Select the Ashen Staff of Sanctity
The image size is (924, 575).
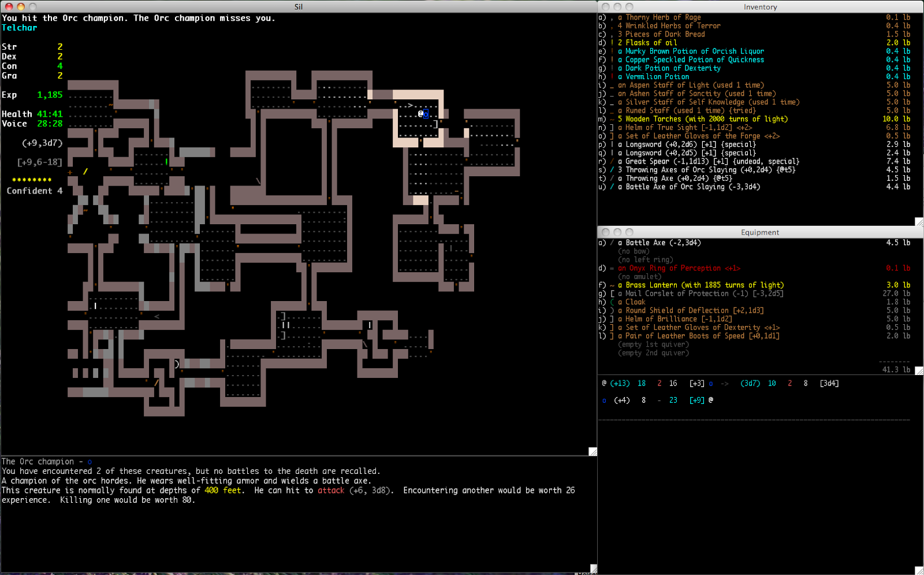coord(754,94)
